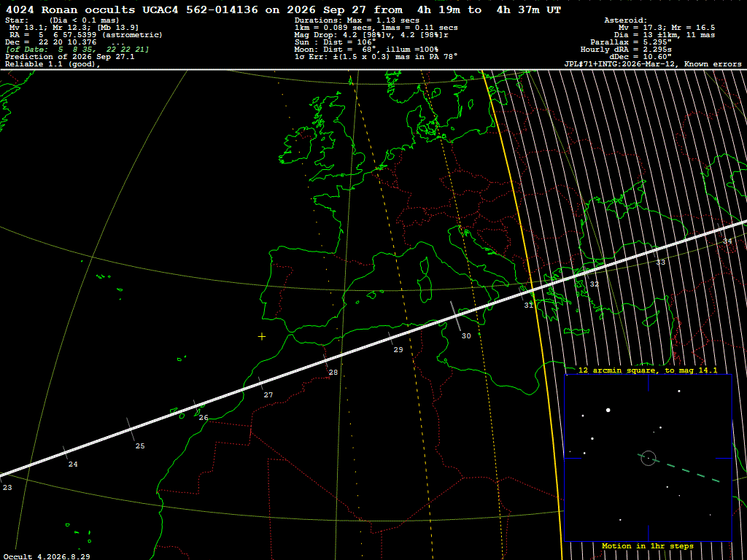Select minute marker 30 on the path
Viewport: 747px width, 560px height.
pos(466,335)
